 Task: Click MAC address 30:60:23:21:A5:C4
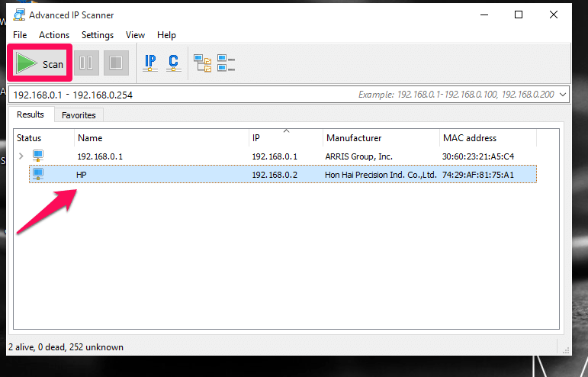pyautogui.click(x=478, y=156)
